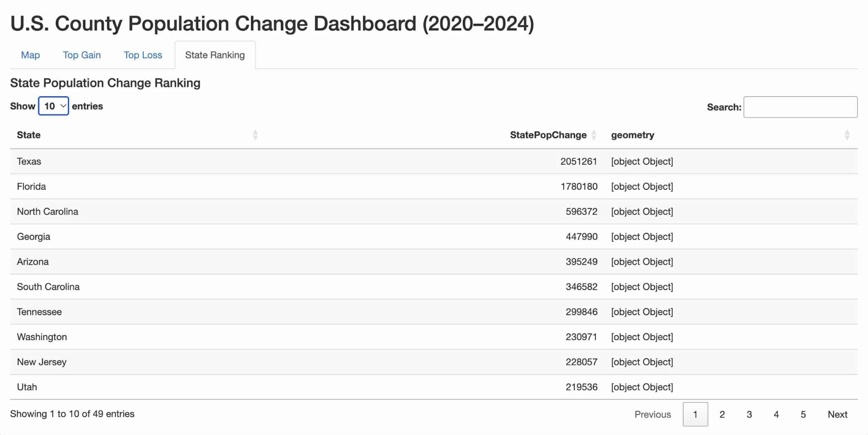
Task: Open the Top Gain tab
Action: pyautogui.click(x=82, y=55)
